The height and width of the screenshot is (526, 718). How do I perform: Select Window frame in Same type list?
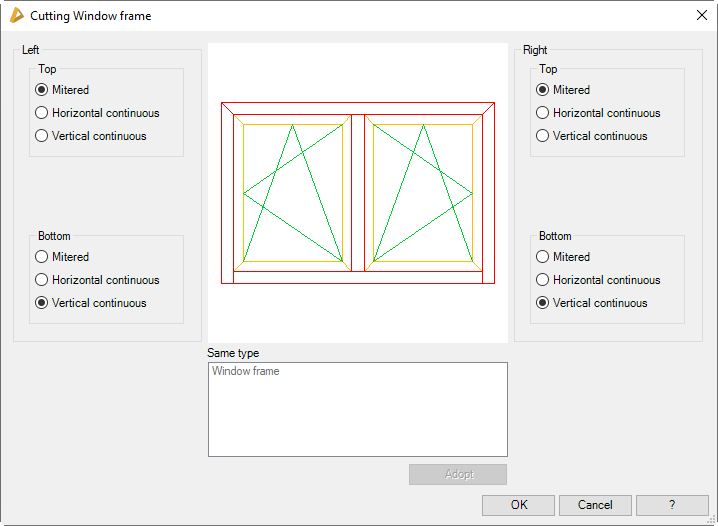[x=246, y=372]
